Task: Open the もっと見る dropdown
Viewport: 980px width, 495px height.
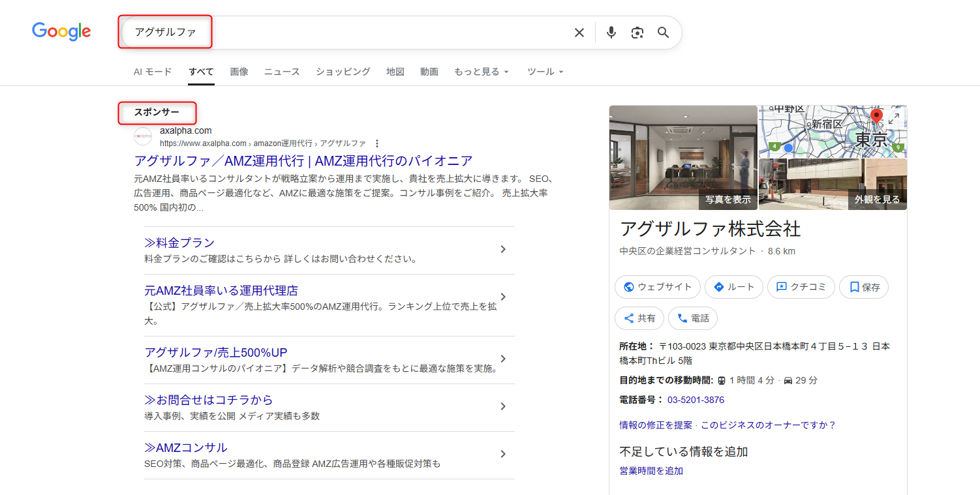Action: tap(482, 72)
